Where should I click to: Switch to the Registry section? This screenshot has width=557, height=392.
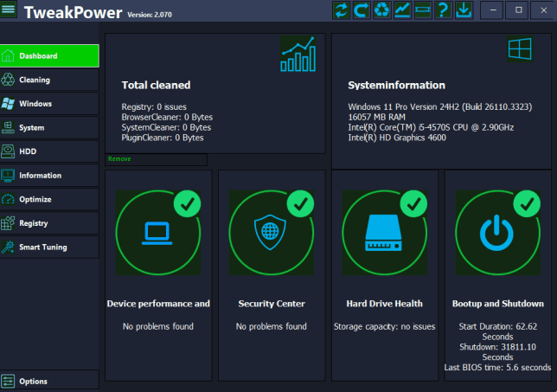[x=49, y=223]
